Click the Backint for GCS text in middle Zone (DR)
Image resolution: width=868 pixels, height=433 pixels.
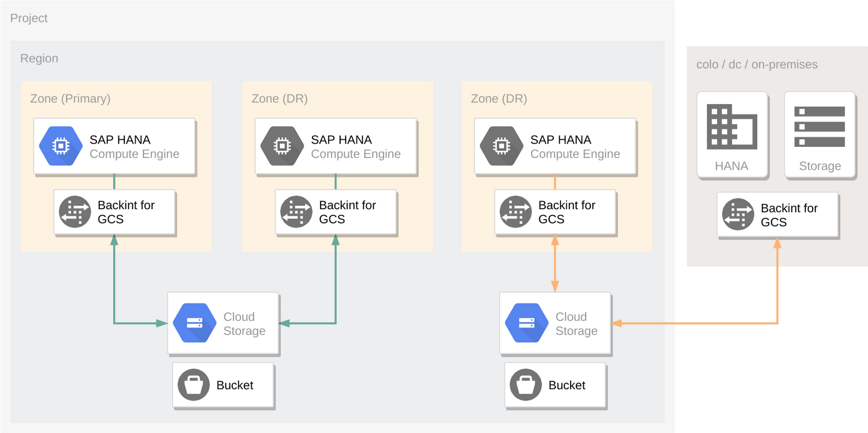(x=347, y=212)
